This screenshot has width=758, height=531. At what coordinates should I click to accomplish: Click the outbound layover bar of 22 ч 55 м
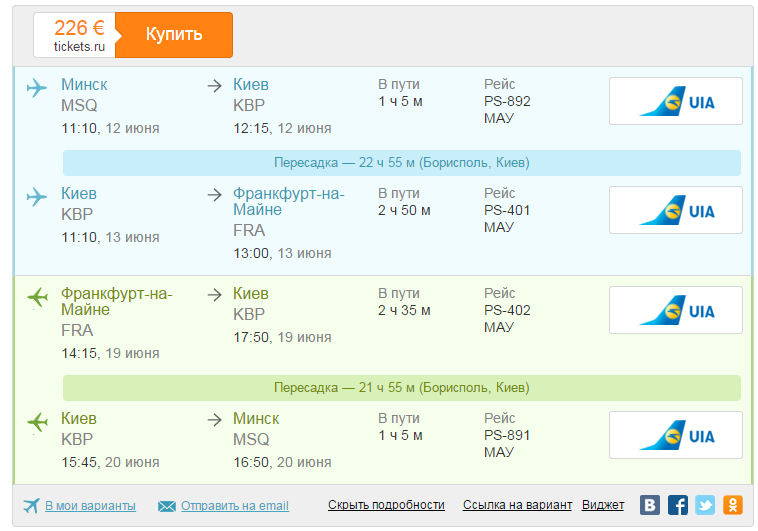tap(401, 163)
